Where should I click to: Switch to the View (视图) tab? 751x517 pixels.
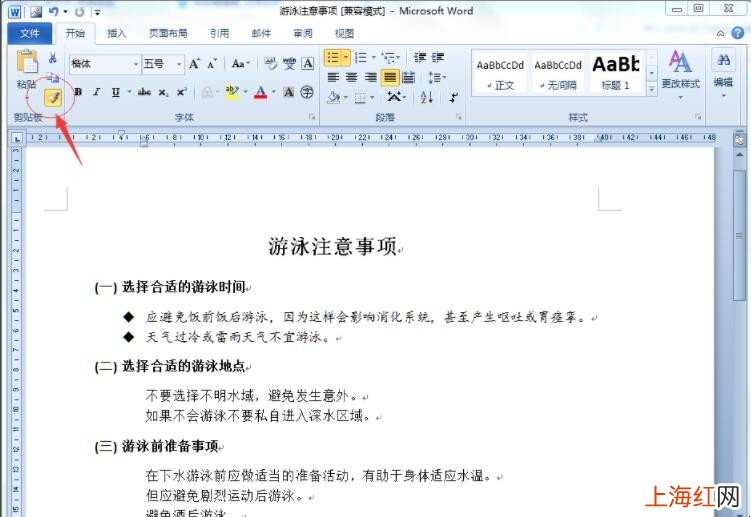pyautogui.click(x=344, y=33)
